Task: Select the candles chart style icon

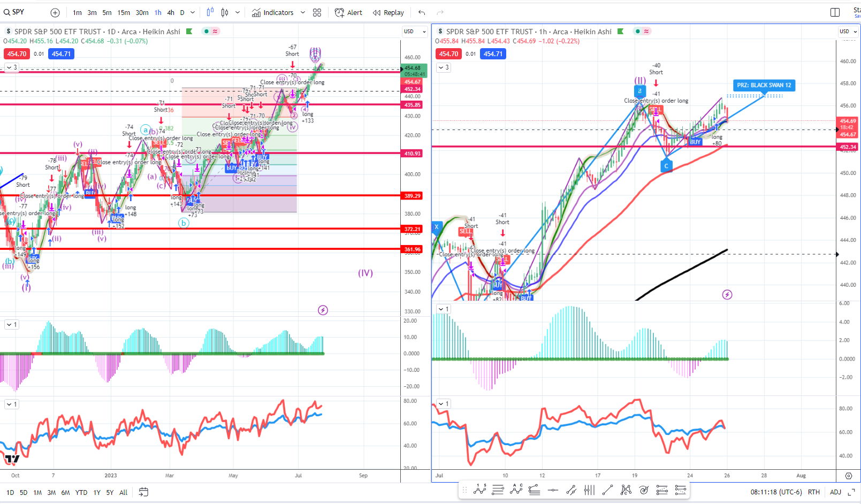Action: click(225, 12)
